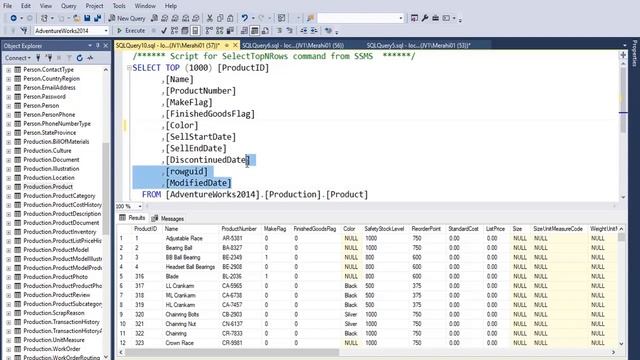Screen dimensions: 640x360
Task: Click the Execute button
Action: tap(131, 30)
